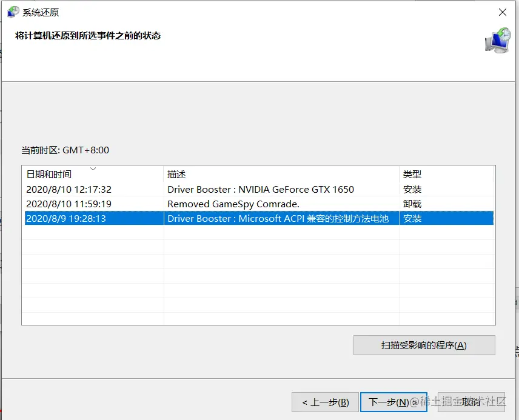Click the 当前时区 GMT+8:00 label
Screen dimensions: 519x420
coord(65,150)
